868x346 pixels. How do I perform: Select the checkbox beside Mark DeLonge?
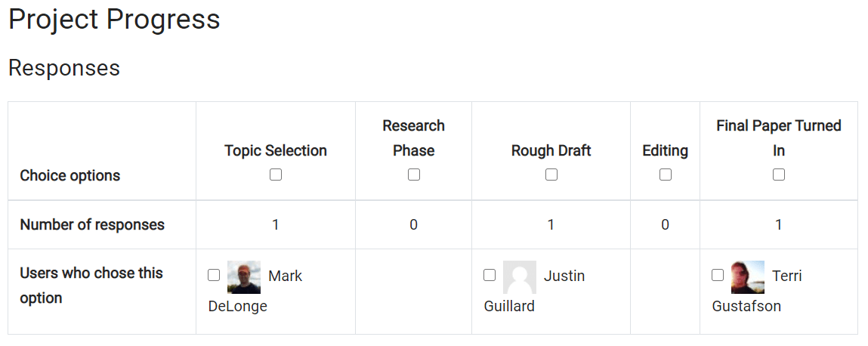pyautogui.click(x=214, y=275)
